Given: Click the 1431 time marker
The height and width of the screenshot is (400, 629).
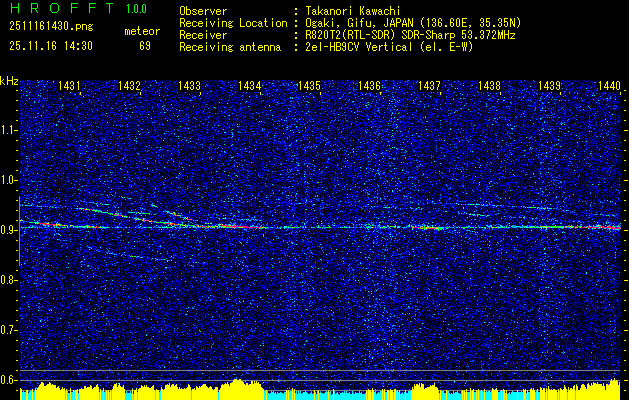Looking at the screenshot, I should [x=69, y=85].
